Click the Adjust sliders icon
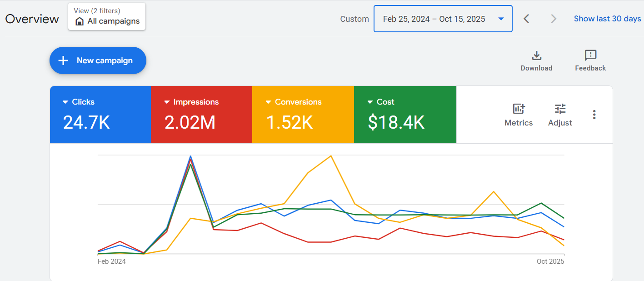The width and height of the screenshot is (644, 281). [x=560, y=109]
